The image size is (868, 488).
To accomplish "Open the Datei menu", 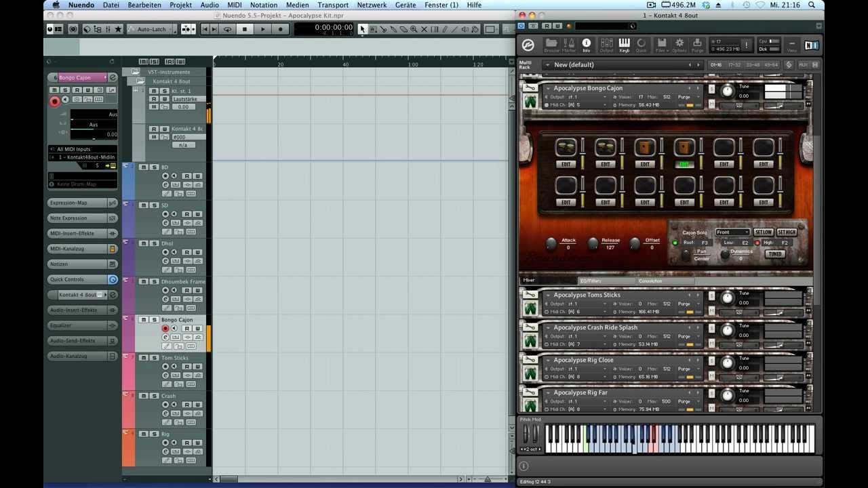I will [x=111, y=5].
